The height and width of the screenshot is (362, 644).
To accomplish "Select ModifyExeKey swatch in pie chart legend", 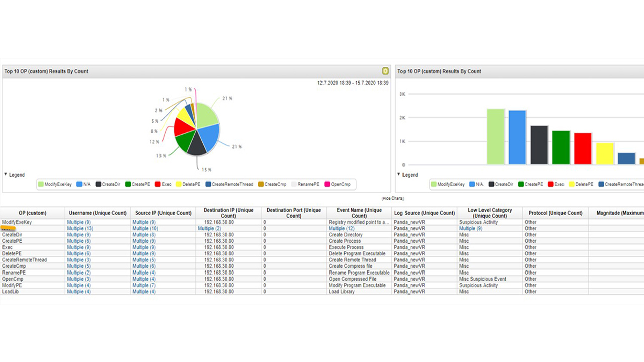I will (41, 185).
